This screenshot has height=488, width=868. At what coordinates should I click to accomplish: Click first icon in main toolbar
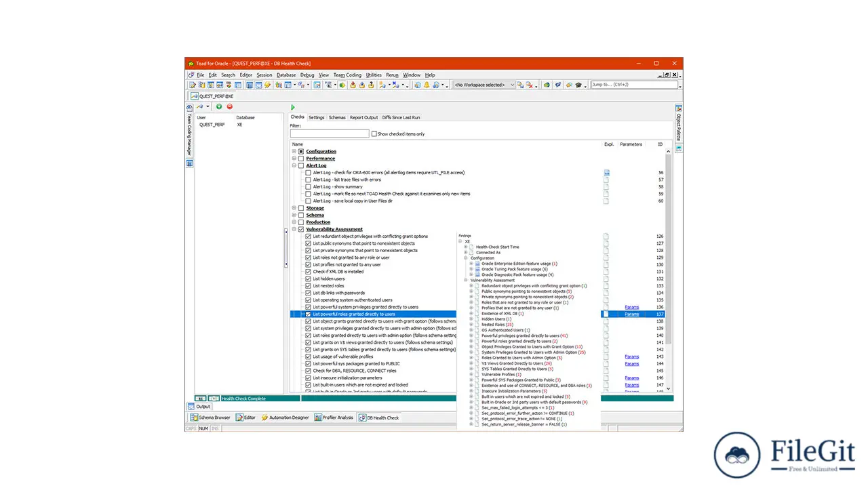(193, 85)
